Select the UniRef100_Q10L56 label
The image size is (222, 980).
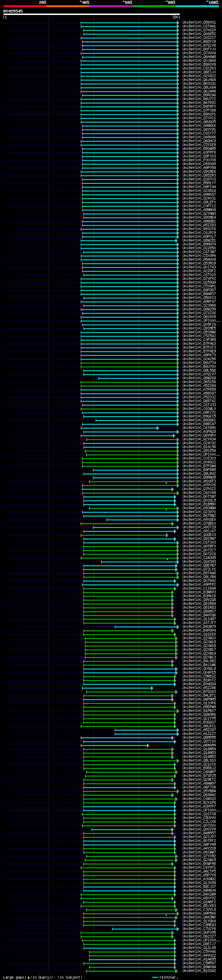[x=199, y=447]
